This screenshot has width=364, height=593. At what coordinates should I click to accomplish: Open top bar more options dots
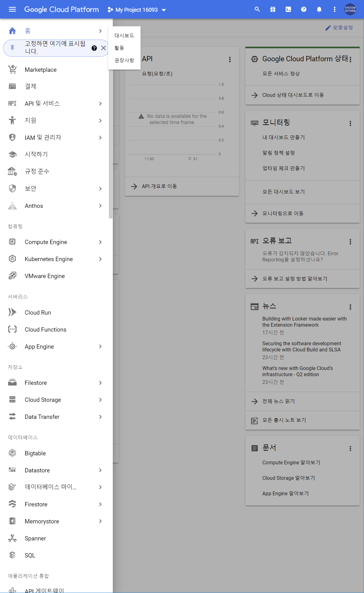click(334, 9)
